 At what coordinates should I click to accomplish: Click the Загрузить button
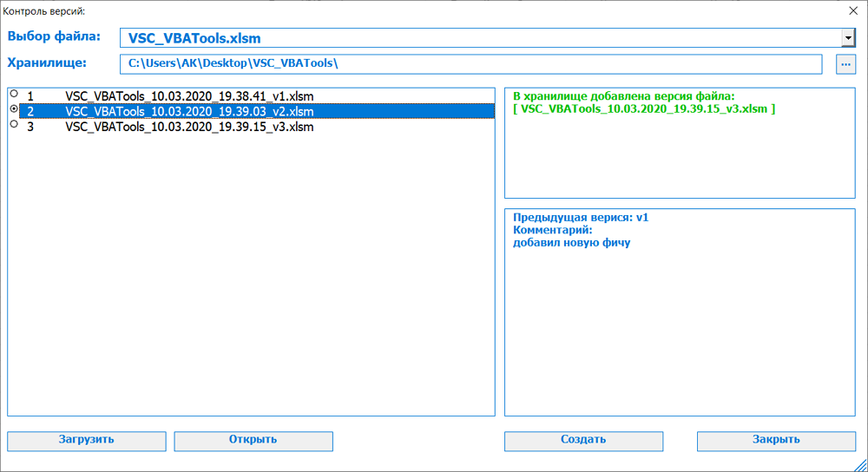pyautogui.click(x=86, y=441)
